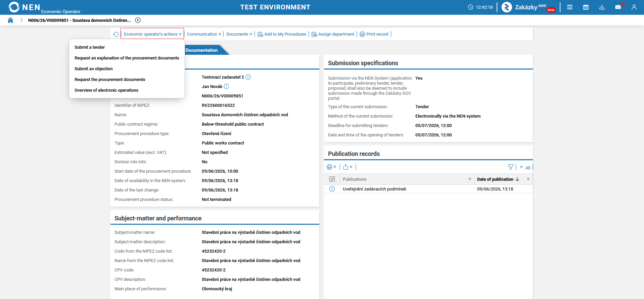Viewport: 644px width, 299px height.
Task: Show info for Testovací zadavatel 2
Action: coord(248,77)
